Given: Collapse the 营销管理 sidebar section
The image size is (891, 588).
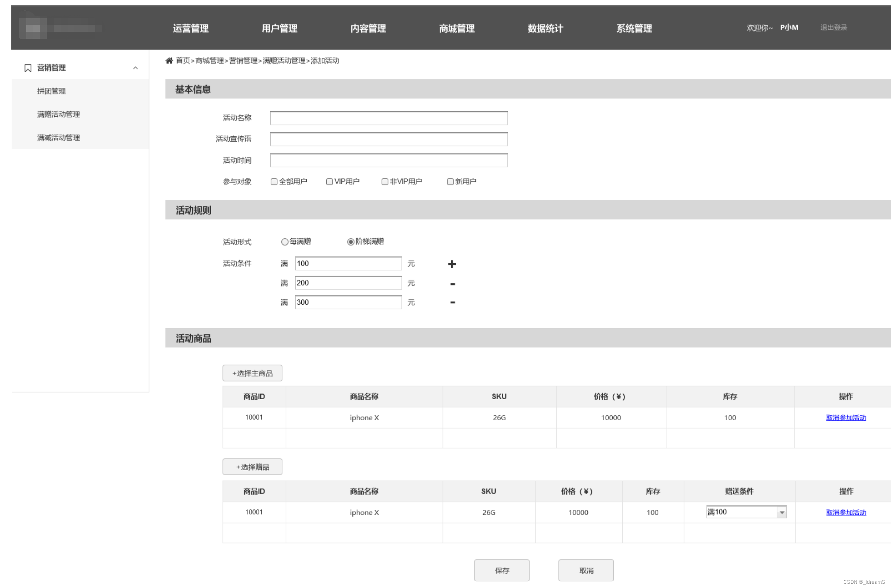Looking at the screenshot, I should click(x=135, y=68).
